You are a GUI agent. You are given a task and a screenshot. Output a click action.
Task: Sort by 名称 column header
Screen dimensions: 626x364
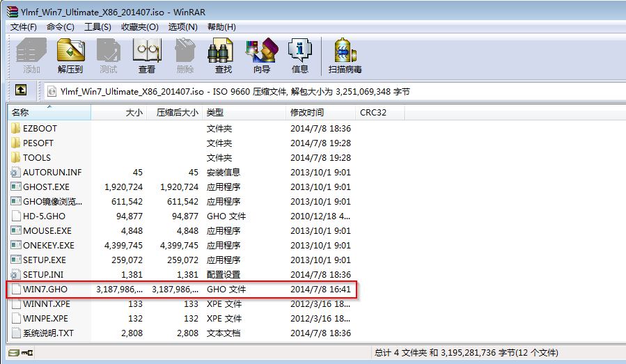tap(49, 113)
